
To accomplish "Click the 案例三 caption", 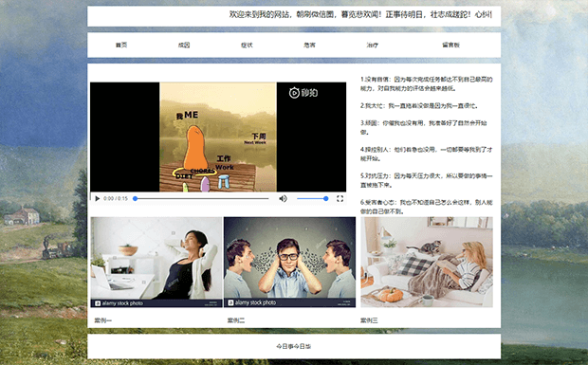I will point(369,320).
